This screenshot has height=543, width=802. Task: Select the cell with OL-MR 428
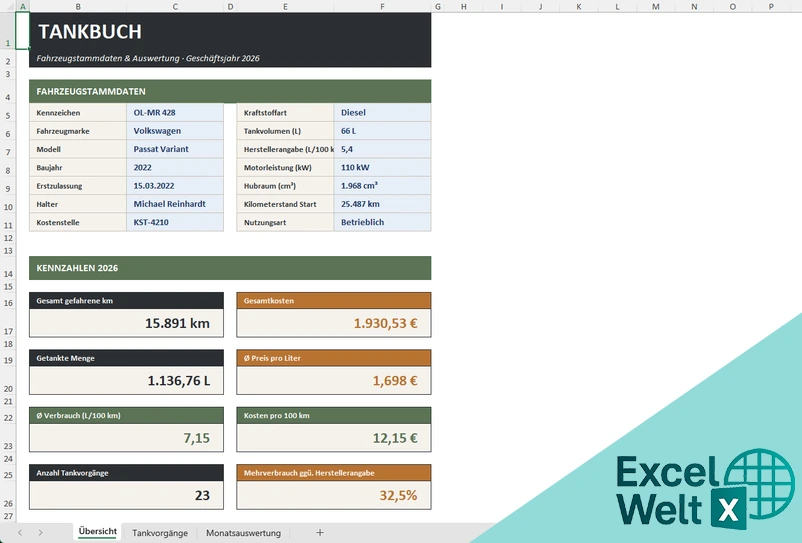point(175,112)
